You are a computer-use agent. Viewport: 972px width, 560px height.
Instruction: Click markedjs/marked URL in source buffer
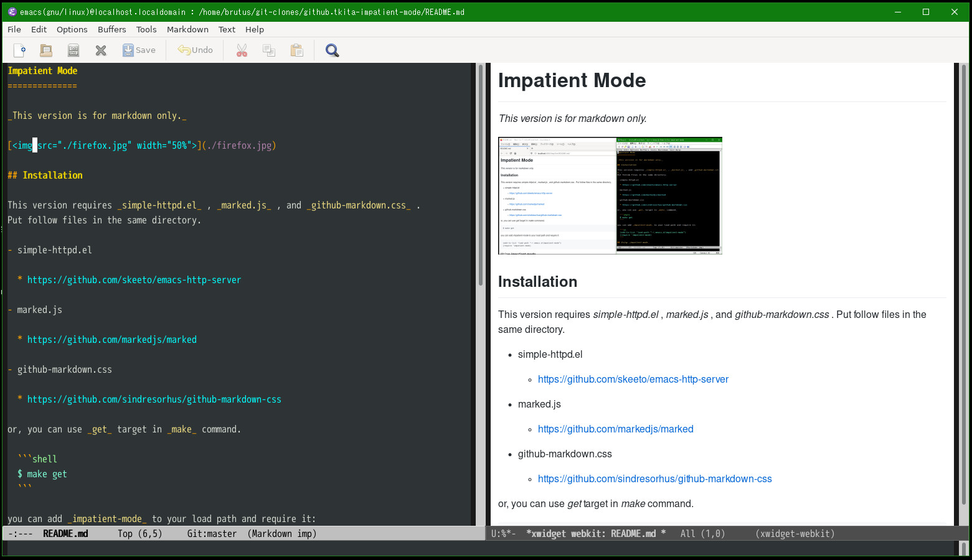pyautogui.click(x=112, y=340)
